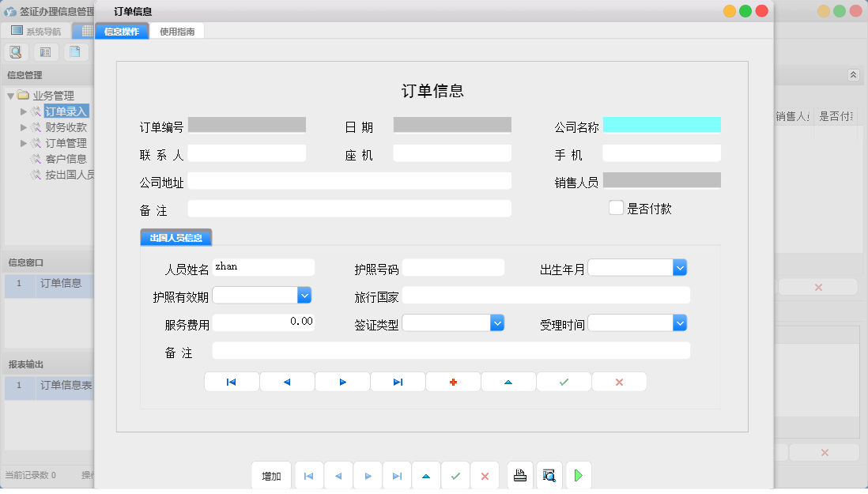Screen dimensions: 868x494
Task: Click the 增加 button
Action: tap(271, 475)
